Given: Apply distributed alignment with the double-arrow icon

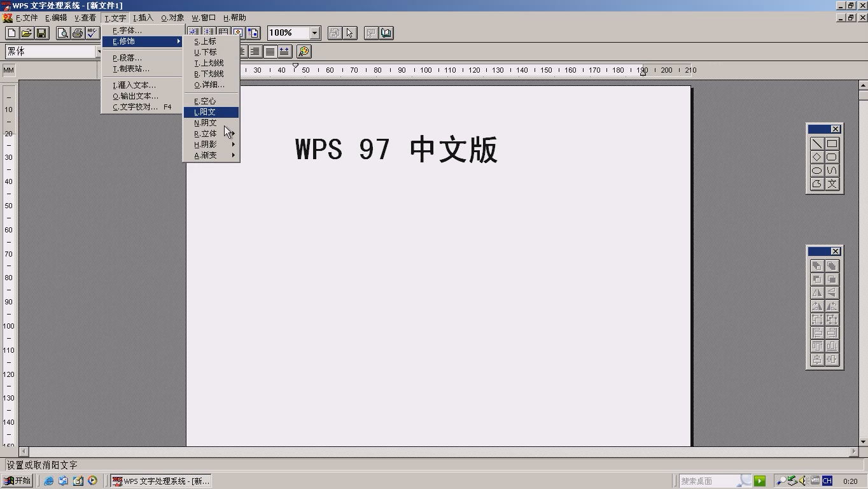Looking at the screenshot, I should pyautogui.click(x=284, y=52).
